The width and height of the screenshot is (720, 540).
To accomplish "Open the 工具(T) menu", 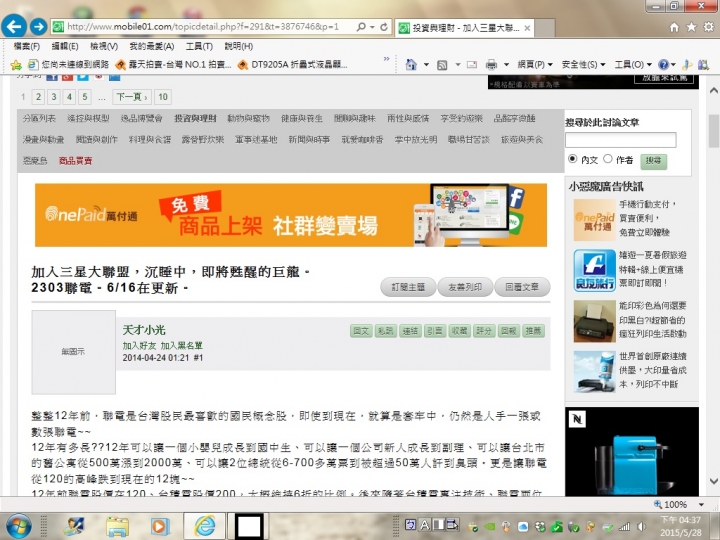I will coord(199,46).
